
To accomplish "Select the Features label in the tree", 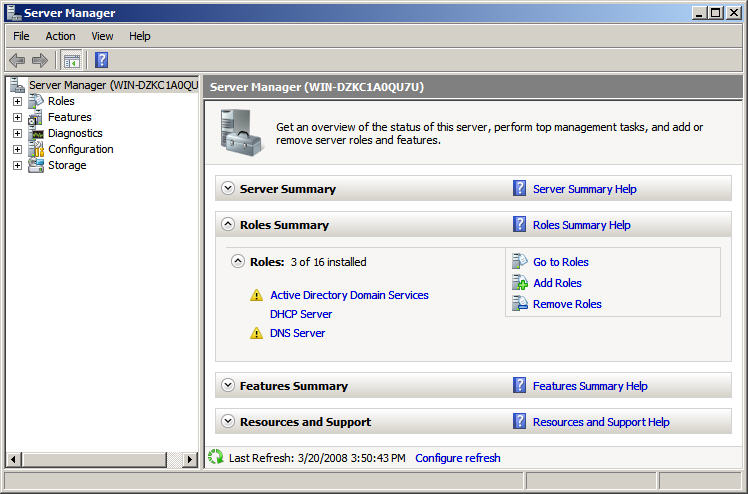I will (70, 117).
